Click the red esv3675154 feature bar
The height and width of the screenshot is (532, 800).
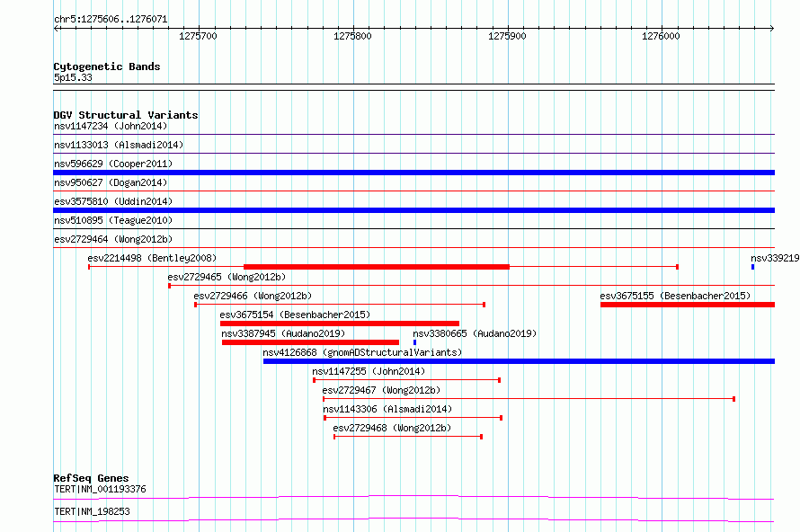tap(340, 324)
